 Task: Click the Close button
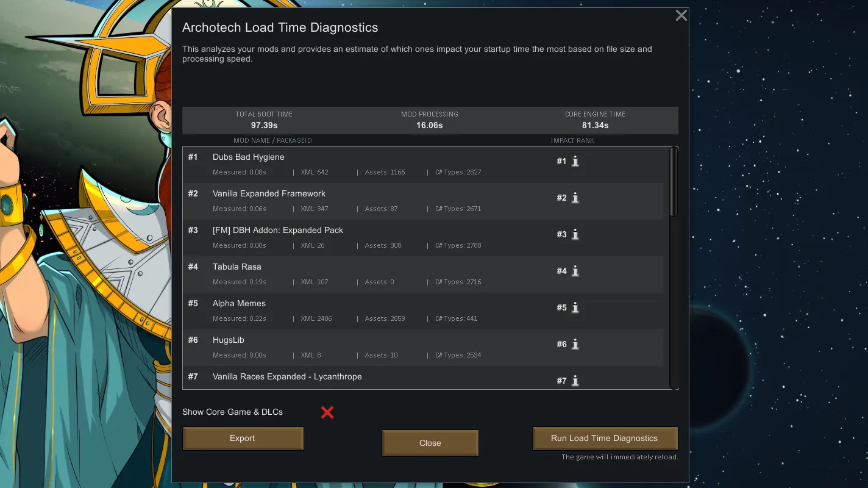430,443
